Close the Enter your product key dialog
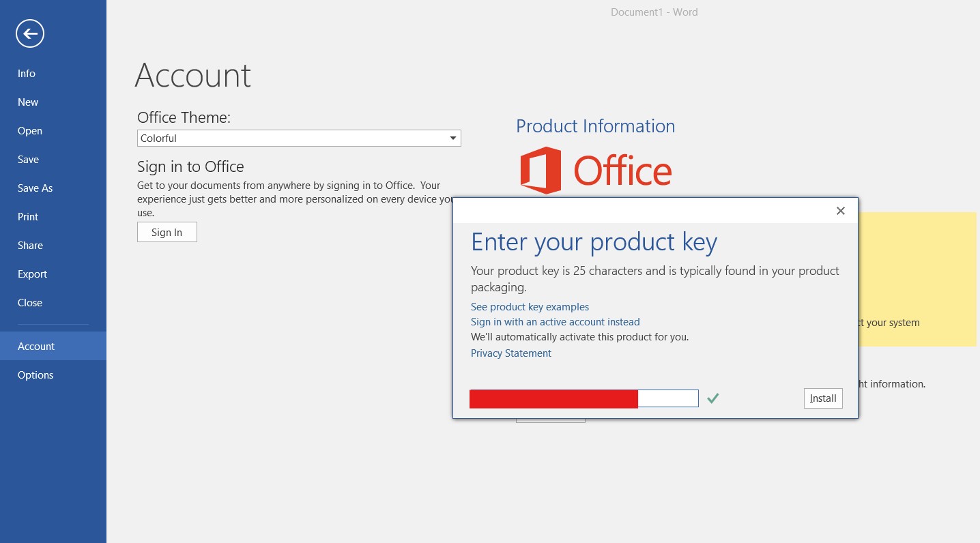The width and height of the screenshot is (980, 543). point(840,211)
